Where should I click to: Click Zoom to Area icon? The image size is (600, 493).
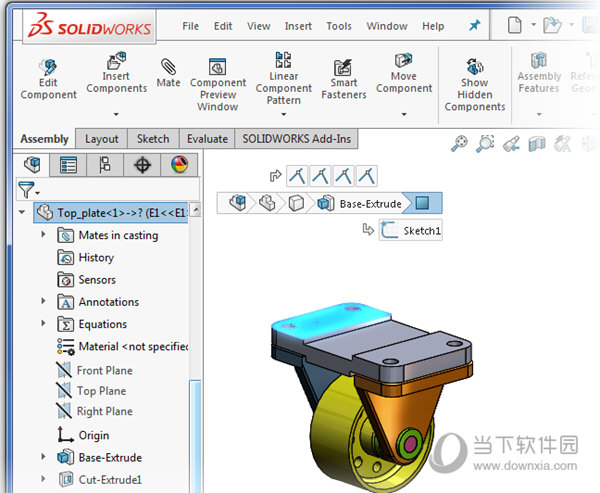pos(485,144)
